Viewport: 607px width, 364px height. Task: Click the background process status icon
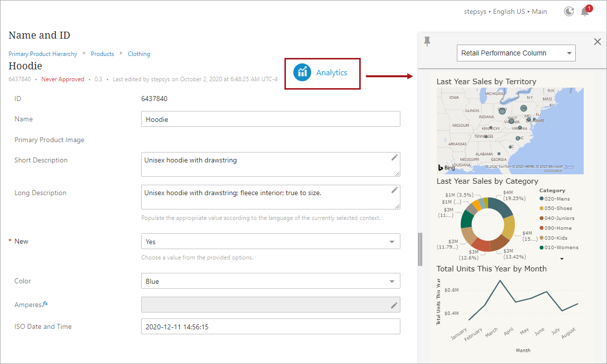pyautogui.click(x=569, y=11)
